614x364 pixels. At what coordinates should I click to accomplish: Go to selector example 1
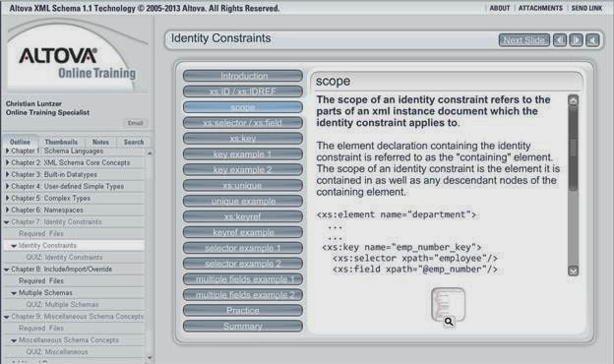243,248
